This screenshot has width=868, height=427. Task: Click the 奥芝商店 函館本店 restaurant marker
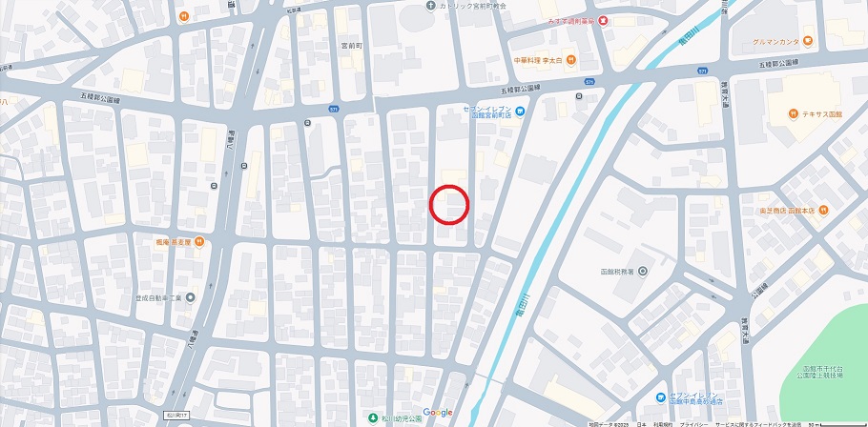click(x=824, y=211)
